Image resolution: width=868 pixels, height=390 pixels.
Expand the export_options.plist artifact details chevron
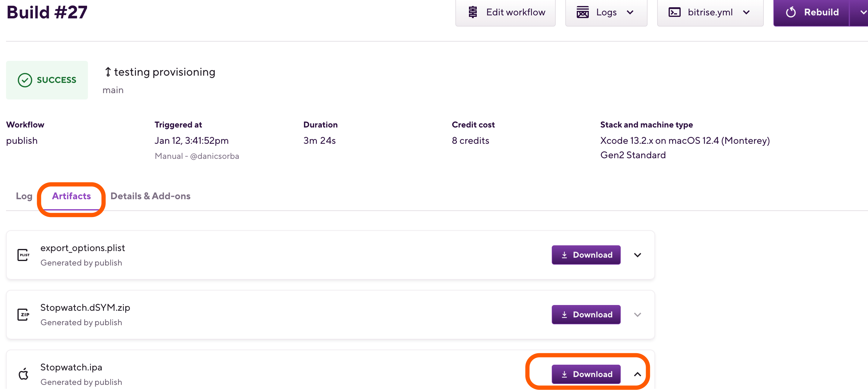pyautogui.click(x=638, y=255)
